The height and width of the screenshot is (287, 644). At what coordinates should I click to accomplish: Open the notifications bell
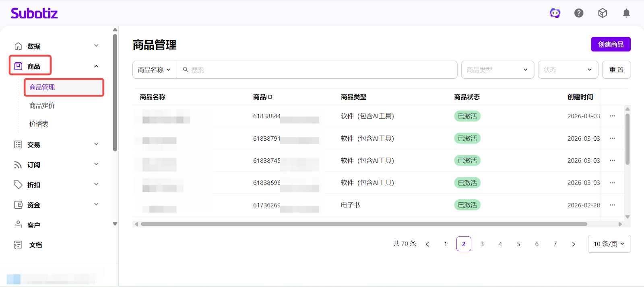pos(626,13)
